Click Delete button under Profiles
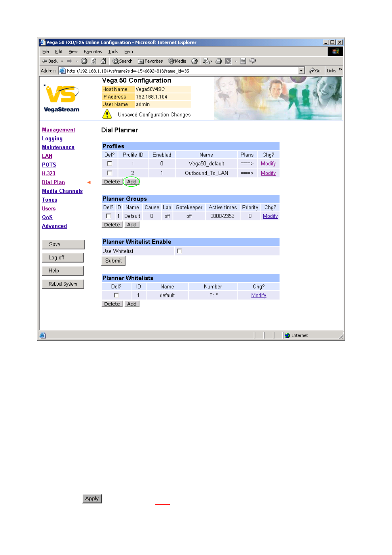The height and width of the screenshot is (555, 392). [x=112, y=181]
